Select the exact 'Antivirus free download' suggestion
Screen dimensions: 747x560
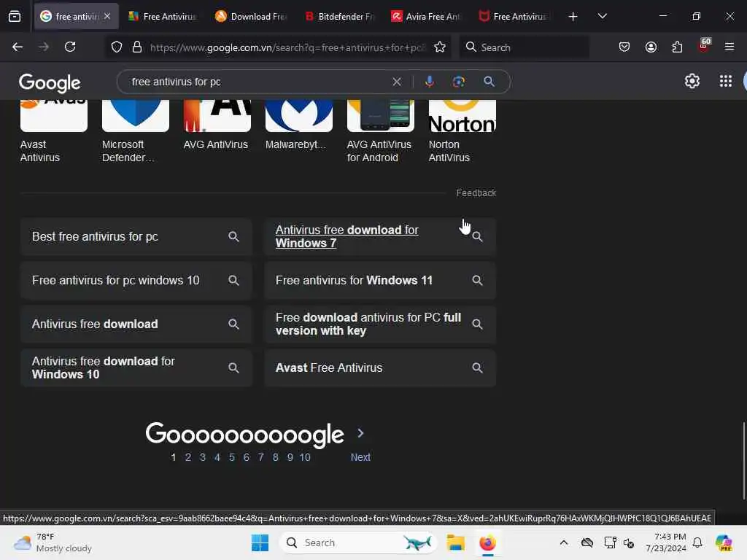click(x=136, y=324)
